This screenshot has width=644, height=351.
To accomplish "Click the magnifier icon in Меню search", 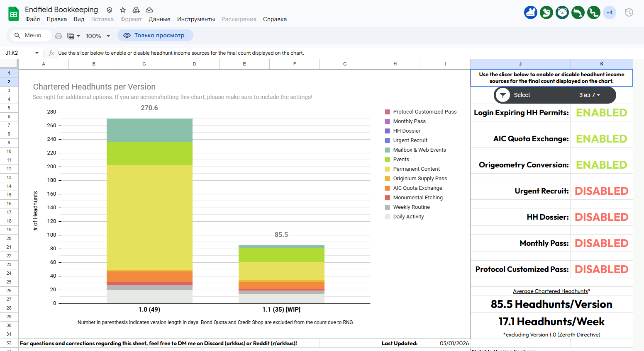I will point(17,36).
